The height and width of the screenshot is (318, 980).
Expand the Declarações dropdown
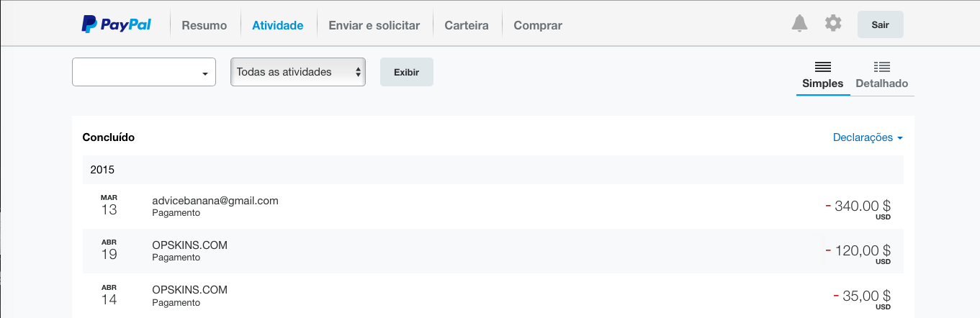click(867, 137)
